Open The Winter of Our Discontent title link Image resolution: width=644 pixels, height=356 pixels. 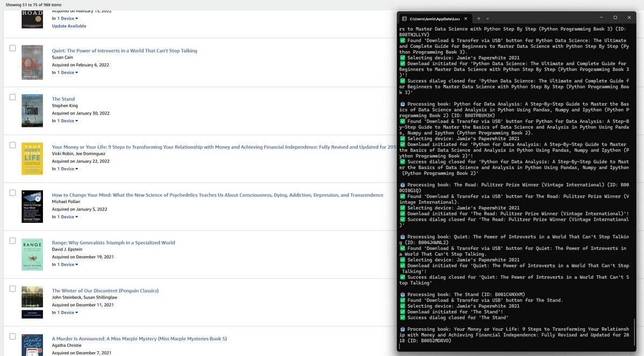[105, 290]
